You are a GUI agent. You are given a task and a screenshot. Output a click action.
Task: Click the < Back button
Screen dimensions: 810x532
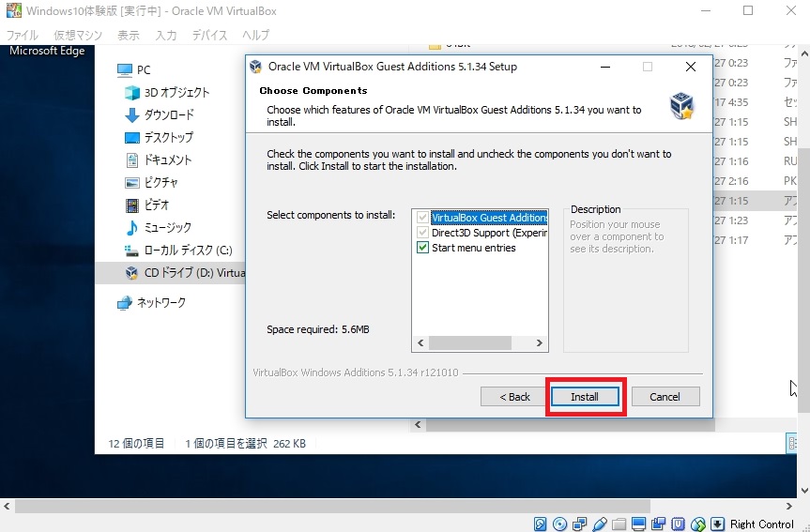click(x=514, y=397)
